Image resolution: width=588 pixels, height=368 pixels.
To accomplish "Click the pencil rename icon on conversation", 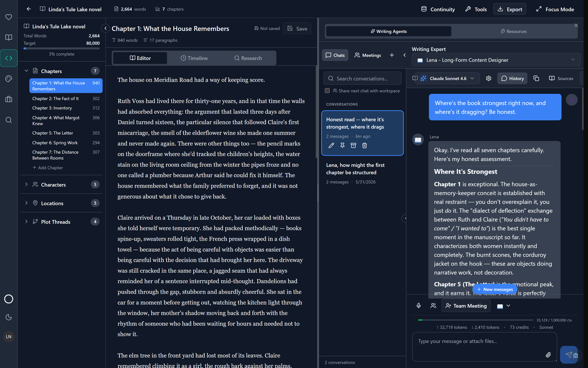I will point(331,145).
